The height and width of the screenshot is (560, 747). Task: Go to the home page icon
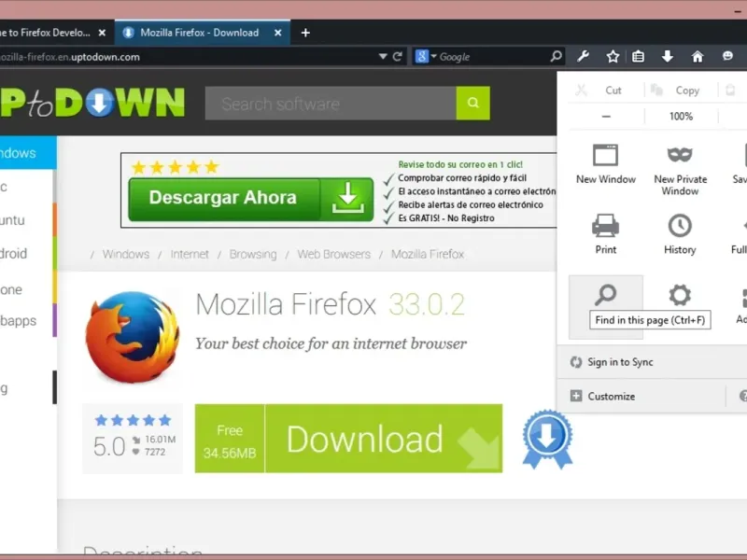tap(698, 57)
